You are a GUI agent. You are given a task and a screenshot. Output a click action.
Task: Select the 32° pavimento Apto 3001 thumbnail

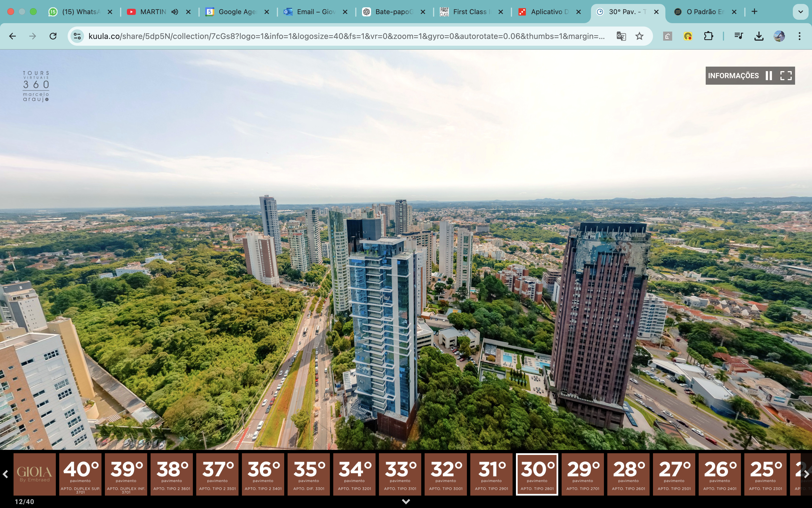pos(445,474)
